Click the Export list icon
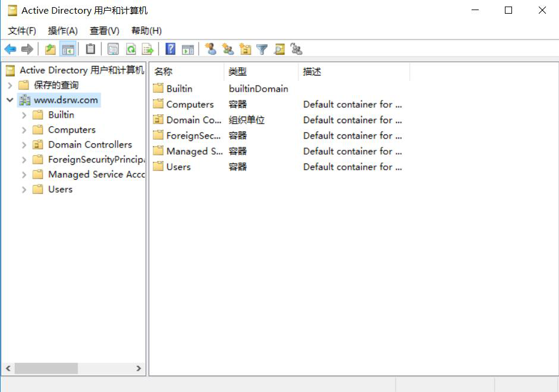The height and width of the screenshot is (392, 559). point(147,49)
